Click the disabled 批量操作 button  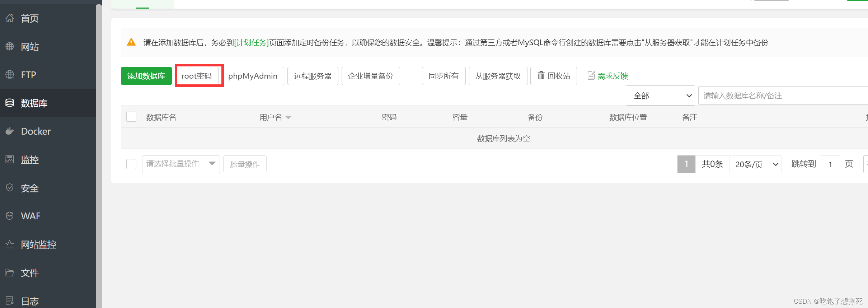245,164
